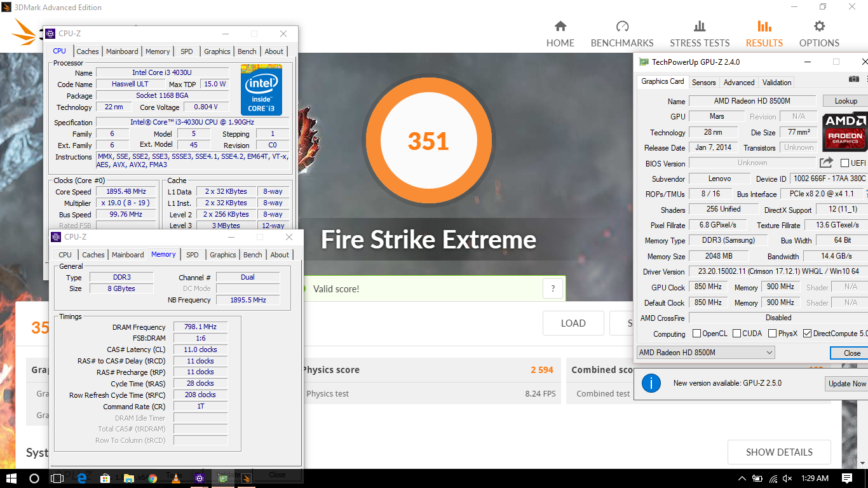Open Mainboard tab in upper CPU-Z window
868x488 pixels.
(122, 51)
